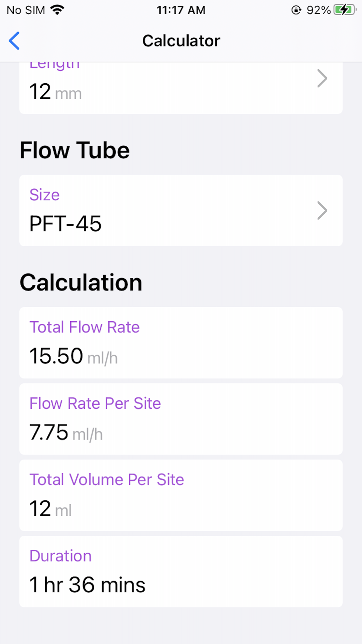The height and width of the screenshot is (644, 362).
Task: Tap the battery charging icon
Action: 345,10
